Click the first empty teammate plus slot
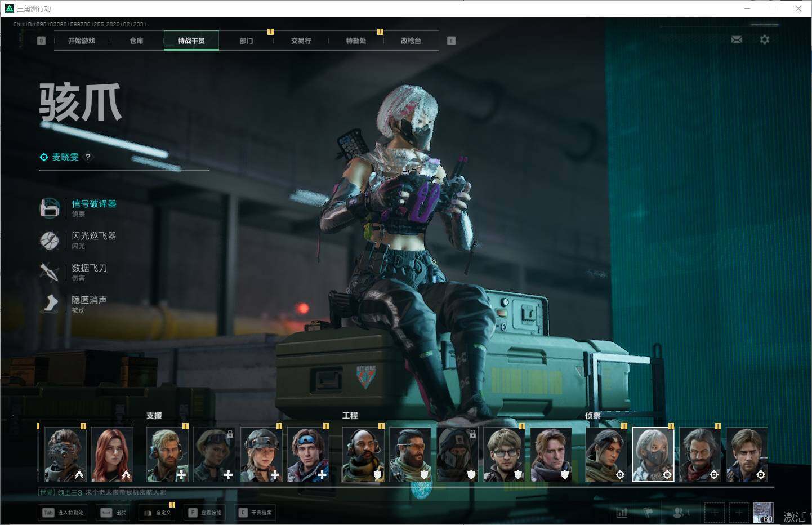Image resolution: width=812 pixels, height=525 pixels. click(715, 513)
